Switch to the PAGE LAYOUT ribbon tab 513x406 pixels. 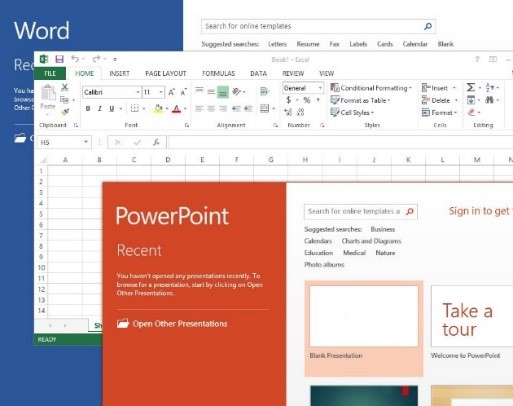click(166, 74)
